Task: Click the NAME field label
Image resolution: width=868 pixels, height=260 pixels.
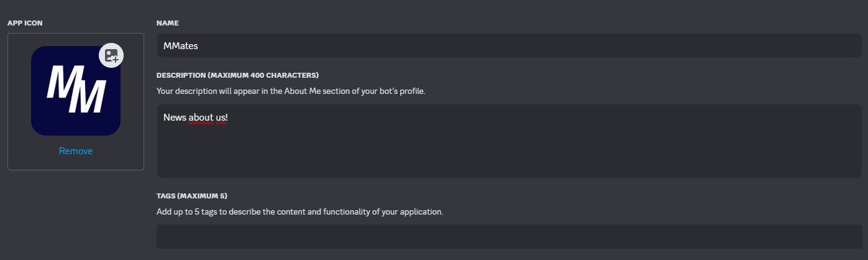Action: pos(168,23)
